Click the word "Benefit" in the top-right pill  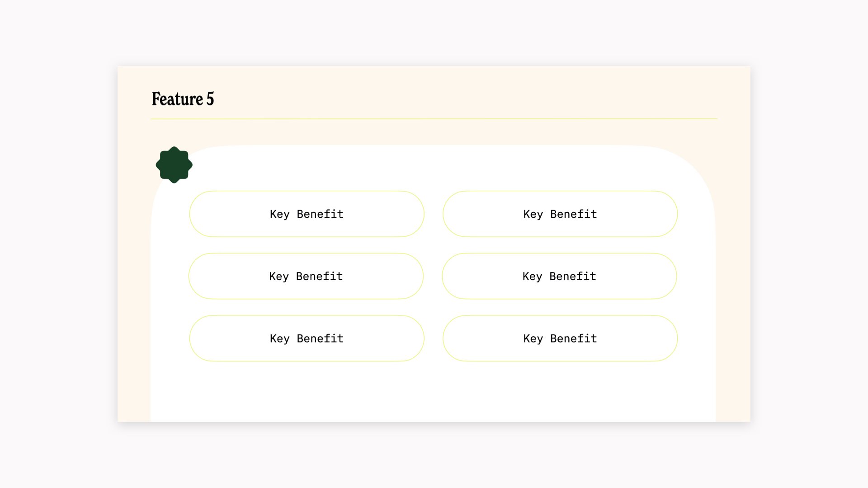pyautogui.click(x=573, y=214)
